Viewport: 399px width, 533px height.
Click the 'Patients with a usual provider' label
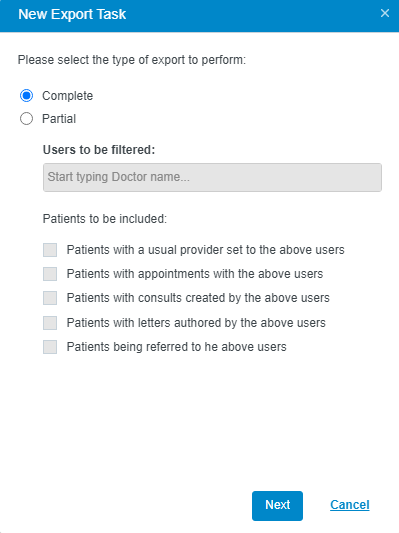click(x=205, y=250)
